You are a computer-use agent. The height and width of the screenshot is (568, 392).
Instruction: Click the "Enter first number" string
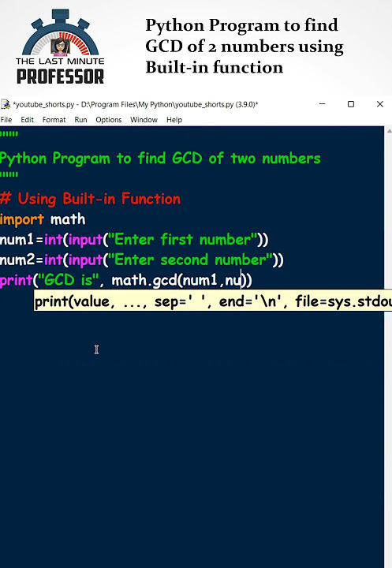click(x=183, y=240)
